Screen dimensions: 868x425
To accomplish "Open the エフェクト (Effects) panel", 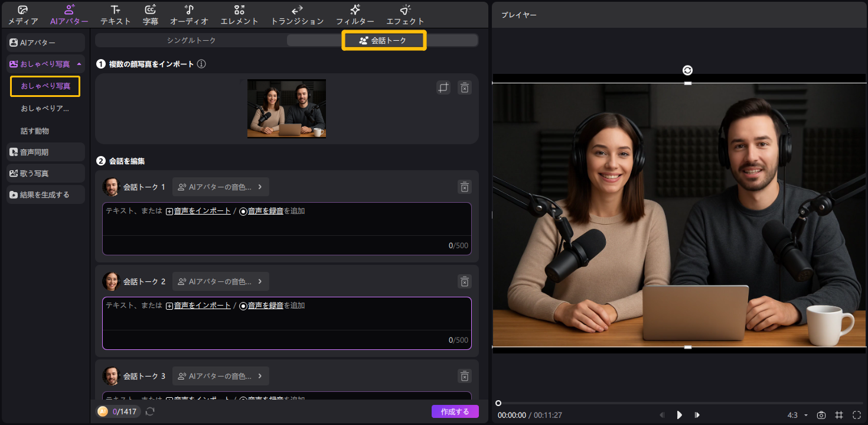I will 405,15.
